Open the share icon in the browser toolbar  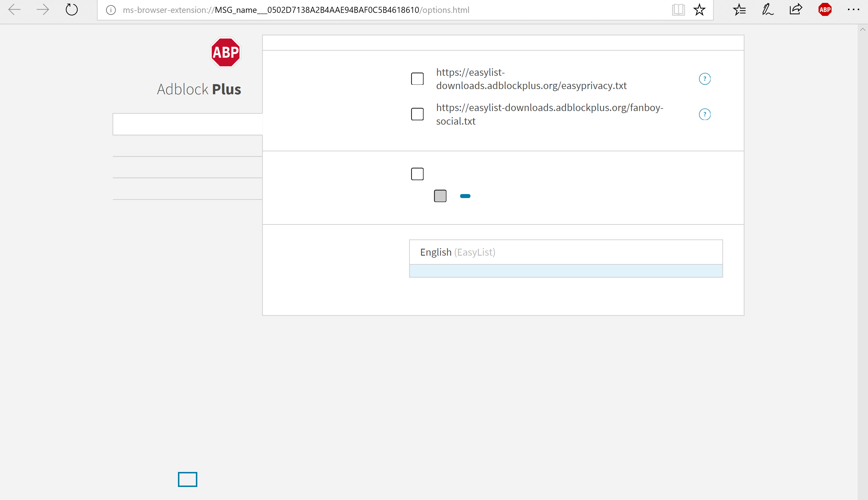tap(796, 9)
